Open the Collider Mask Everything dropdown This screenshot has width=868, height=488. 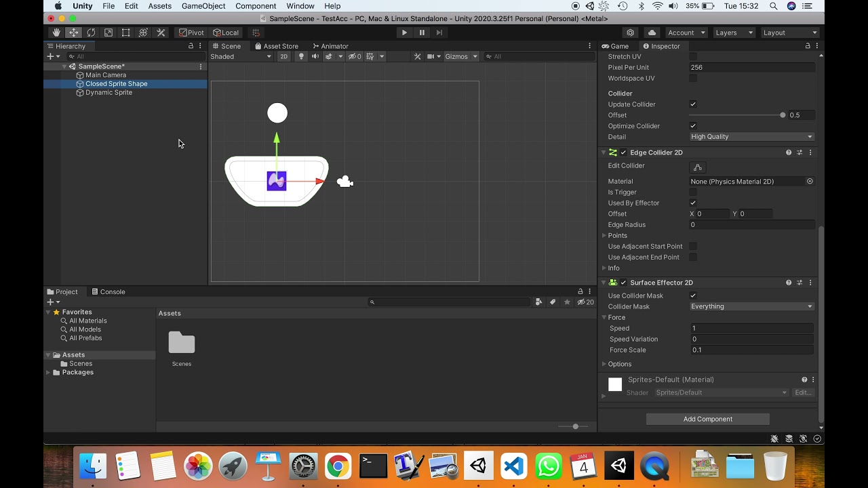pyautogui.click(x=751, y=306)
